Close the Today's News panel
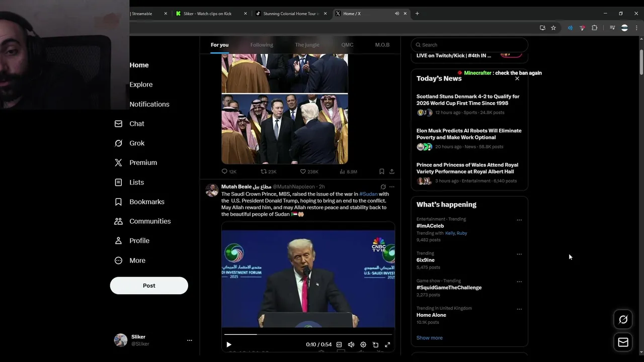The height and width of the screenshot is (362, 644). click(517, 78)
